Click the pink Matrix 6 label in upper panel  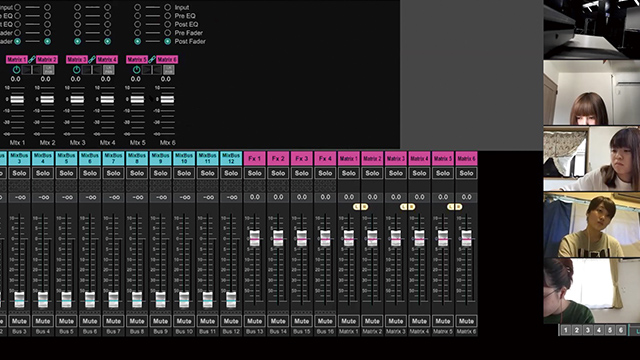coord(167,60)
